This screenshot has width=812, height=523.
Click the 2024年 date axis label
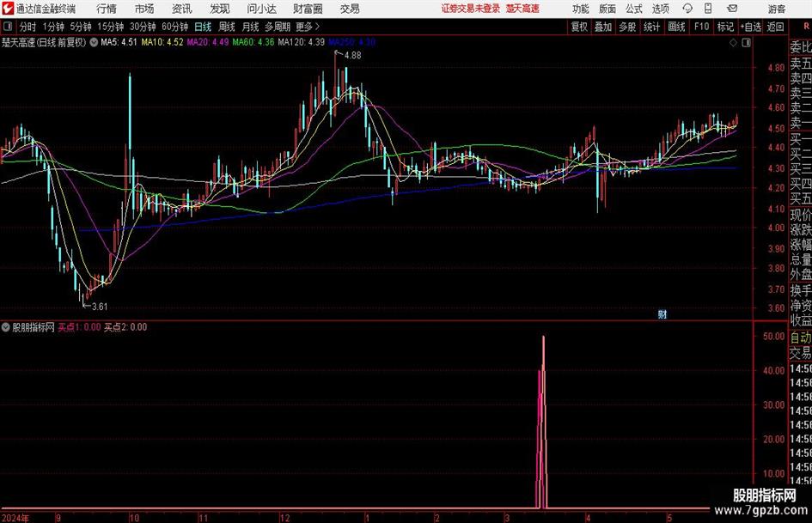tap(15, 518)
